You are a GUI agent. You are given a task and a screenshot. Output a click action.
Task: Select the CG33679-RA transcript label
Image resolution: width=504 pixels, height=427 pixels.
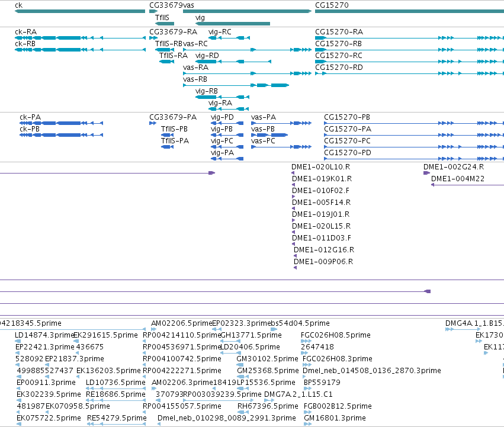pos(174,32)
